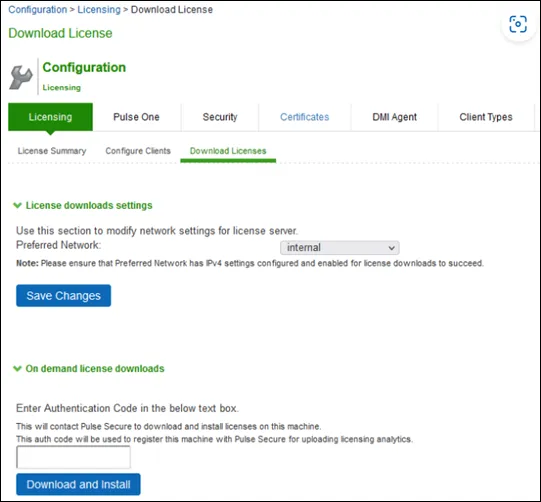Follow the Licensing breadcrumb link
The height and width of the screenshot is (502, 541).
99,10
